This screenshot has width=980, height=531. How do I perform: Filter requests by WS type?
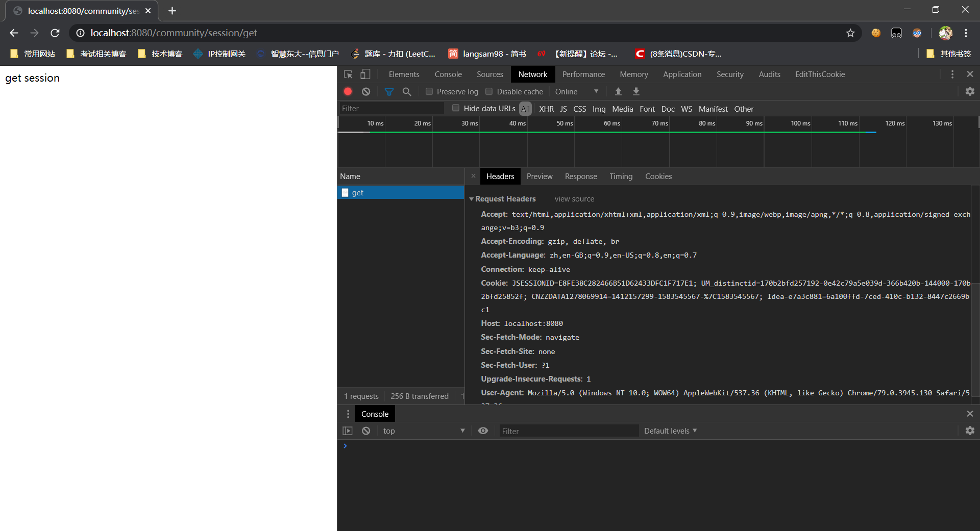[x=687, y=109]
